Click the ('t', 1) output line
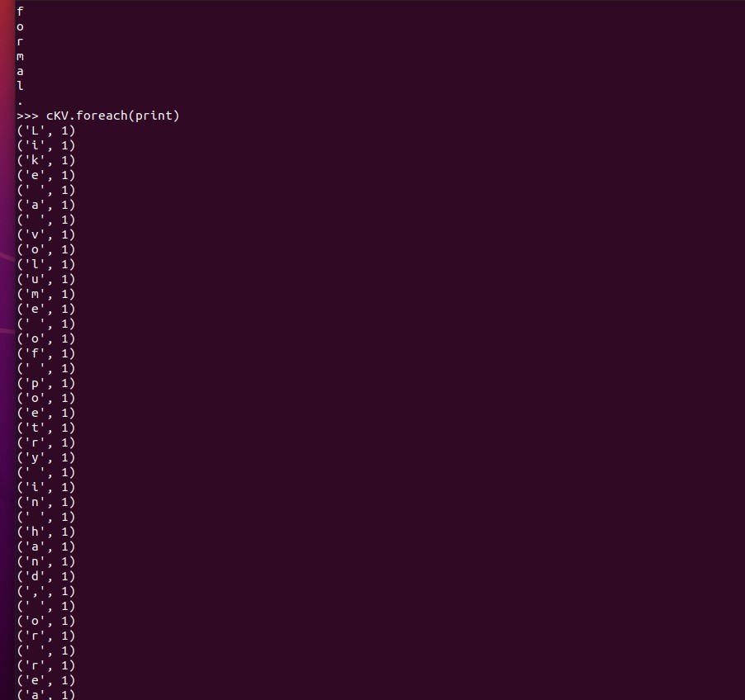This screenshot has height=700, width=745. point(45,428)
